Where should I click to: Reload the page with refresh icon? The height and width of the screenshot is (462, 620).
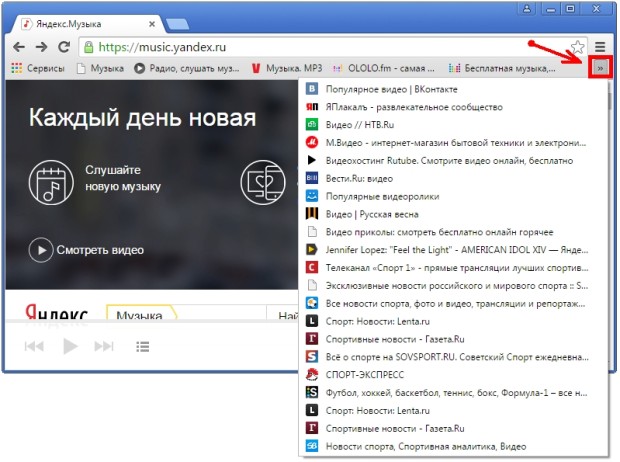pyautogui.click(x=64, y=47)
